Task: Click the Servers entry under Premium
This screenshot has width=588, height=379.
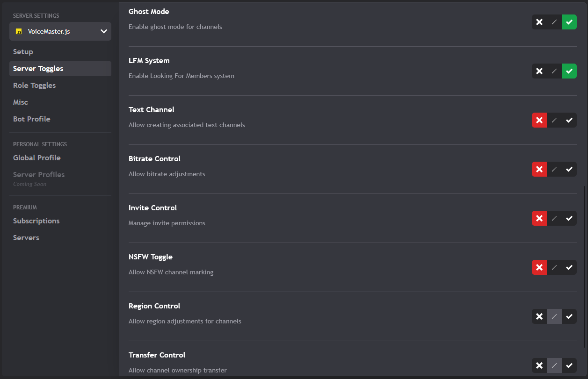Action: [x=26, y=237]
